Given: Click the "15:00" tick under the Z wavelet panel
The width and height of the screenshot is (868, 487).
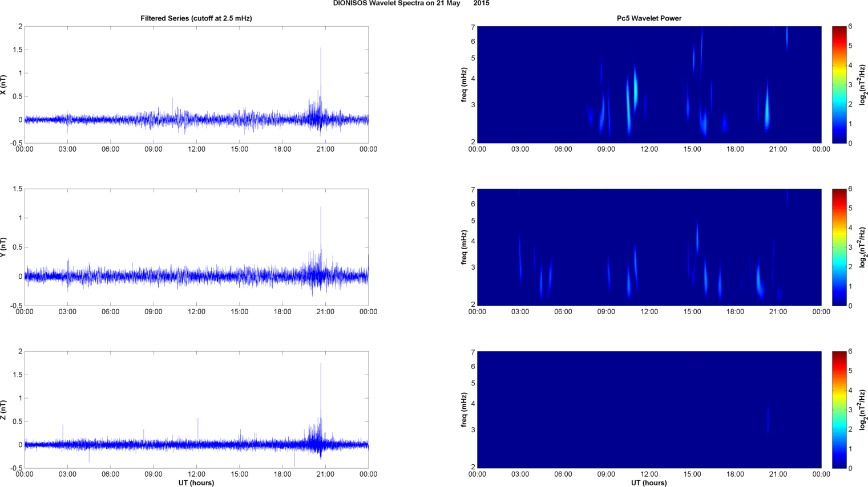Looking at the screenshot, I should tap(692, 474).
